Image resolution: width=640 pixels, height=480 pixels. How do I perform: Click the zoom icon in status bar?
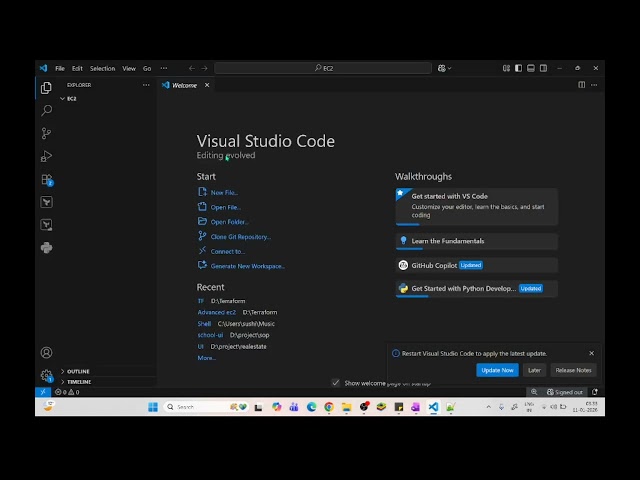tap(534, 392)
